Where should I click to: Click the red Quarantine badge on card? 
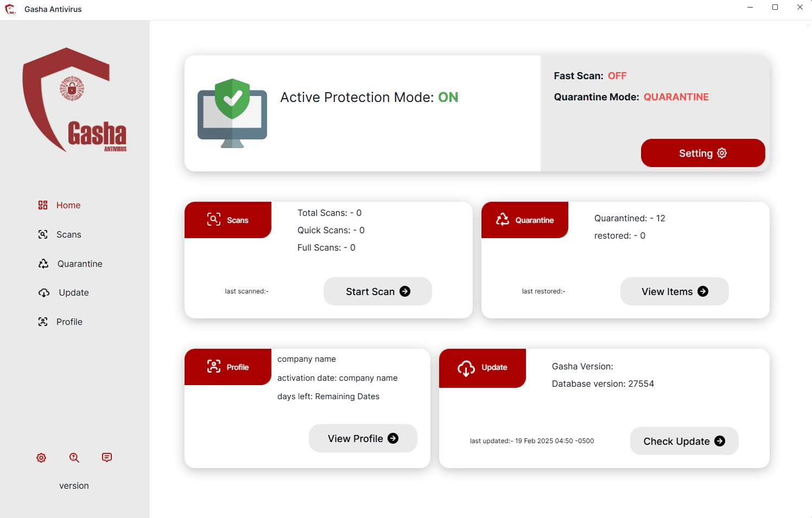pyautogui.click(x=524, y=220)
